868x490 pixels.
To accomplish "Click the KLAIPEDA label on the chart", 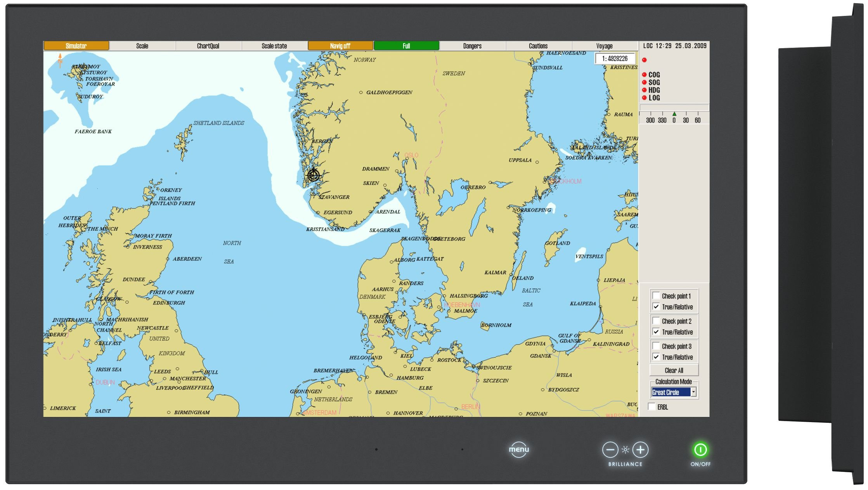I will point(582,304).
